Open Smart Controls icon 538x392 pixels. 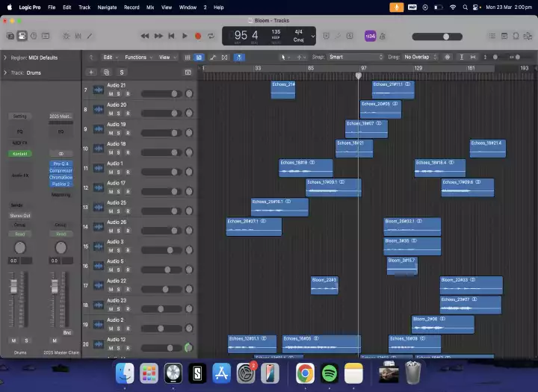(x=67, y=36)
